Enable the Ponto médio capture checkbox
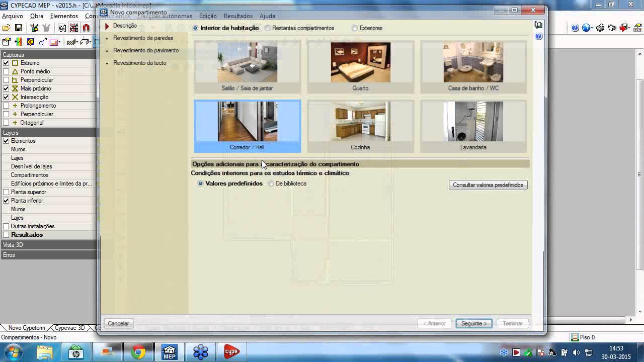The width and height of the screenshot is (644, 362). pyautogui.click(x=6, y=71)
